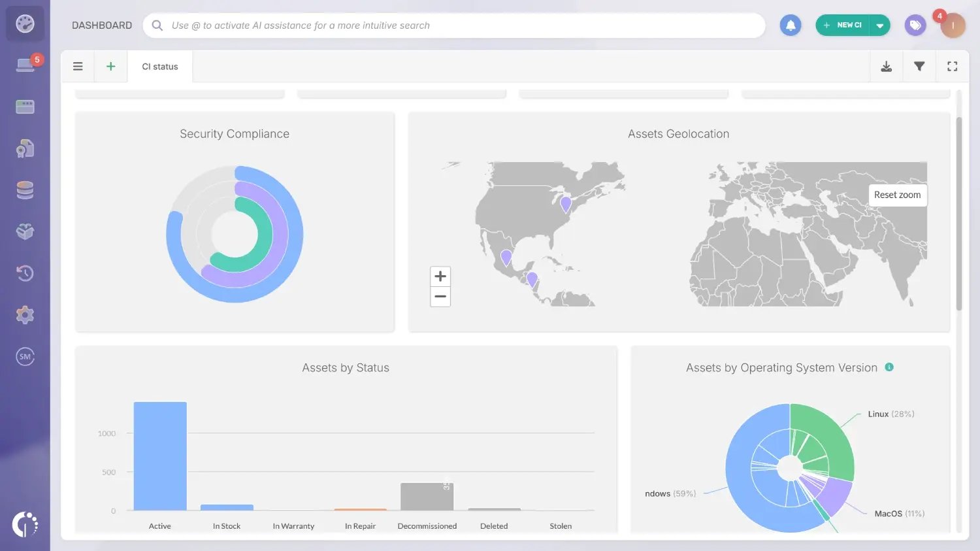980x551 pixels.
Task: View history via the clock icon
Action: [24, 273]
